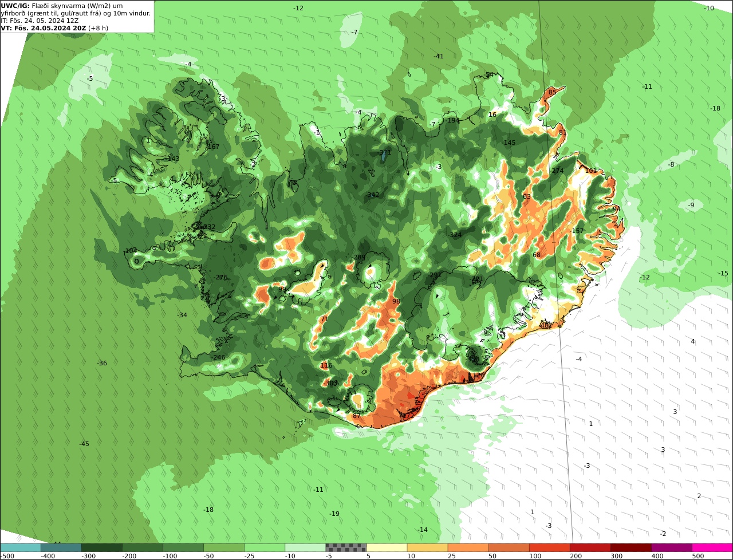Viewport: 733px width, 560px height.
Task: Click the '-14' value in southern ocean
Action: 423,530
